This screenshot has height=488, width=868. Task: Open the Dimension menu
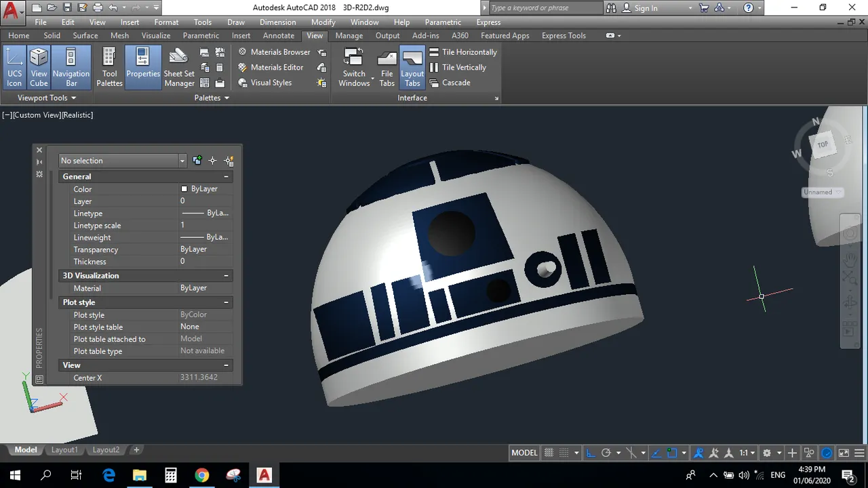[278, 22]
